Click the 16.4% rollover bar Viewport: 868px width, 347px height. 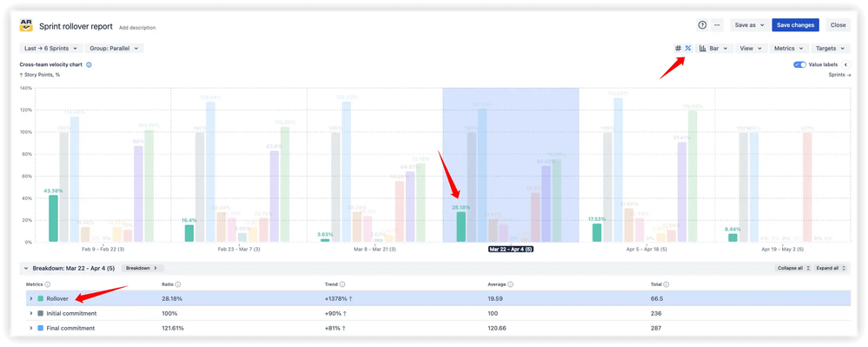click(189, 233)
